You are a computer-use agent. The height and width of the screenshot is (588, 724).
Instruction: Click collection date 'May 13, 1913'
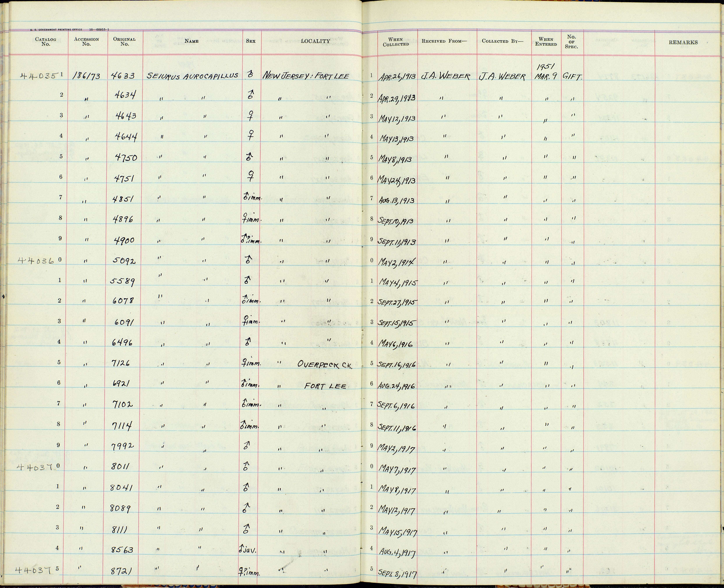(397, 139)
